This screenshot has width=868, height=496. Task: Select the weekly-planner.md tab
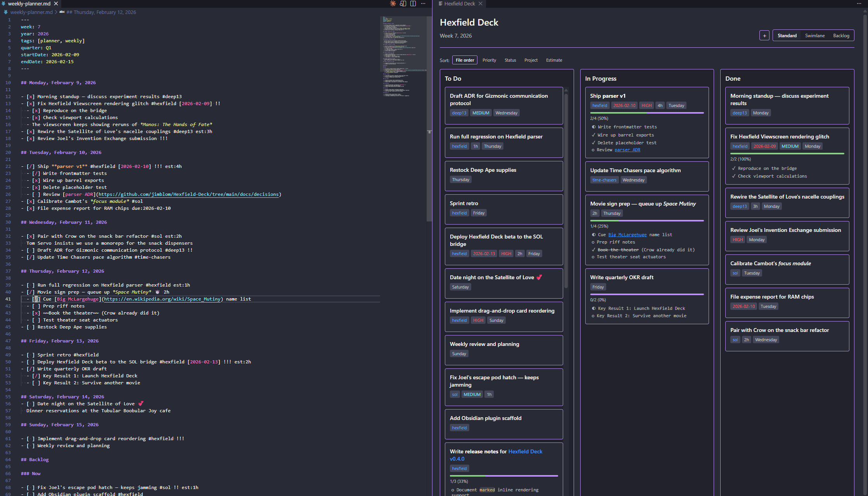tap(29, 3)
